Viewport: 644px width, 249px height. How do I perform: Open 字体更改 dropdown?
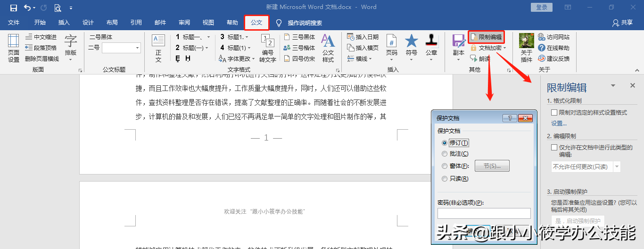[x=238, y=58]
